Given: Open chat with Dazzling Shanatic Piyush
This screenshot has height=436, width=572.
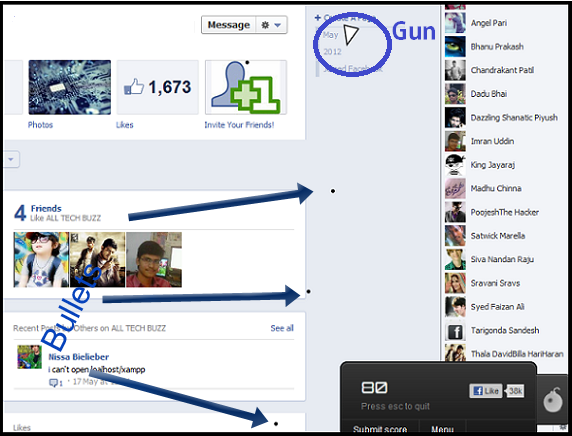Looking at the screenshot, I should click(x=514, y=117).
